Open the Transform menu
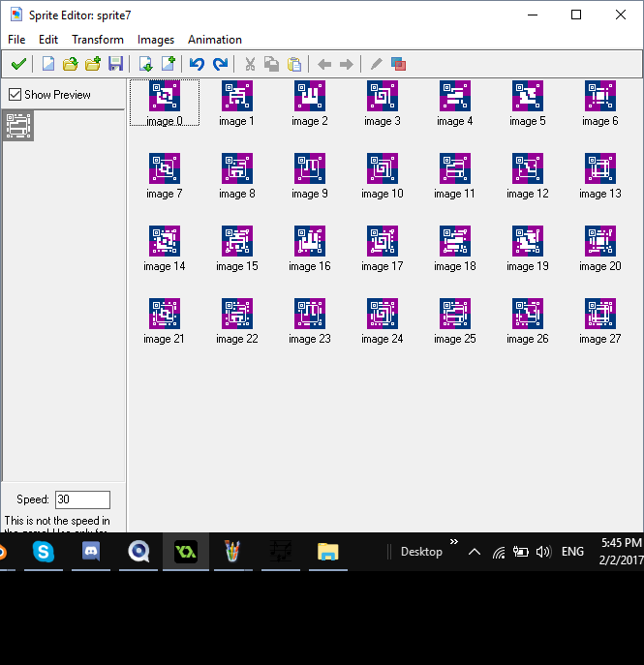 click(x=98, y=40)
